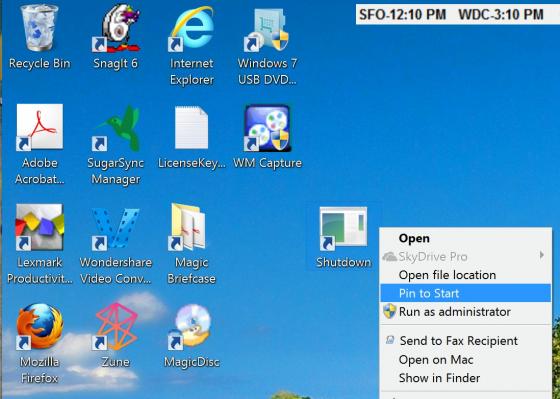
Task: Select the SugarSync Manager hummingbird icon
Action: coord(116,128)
